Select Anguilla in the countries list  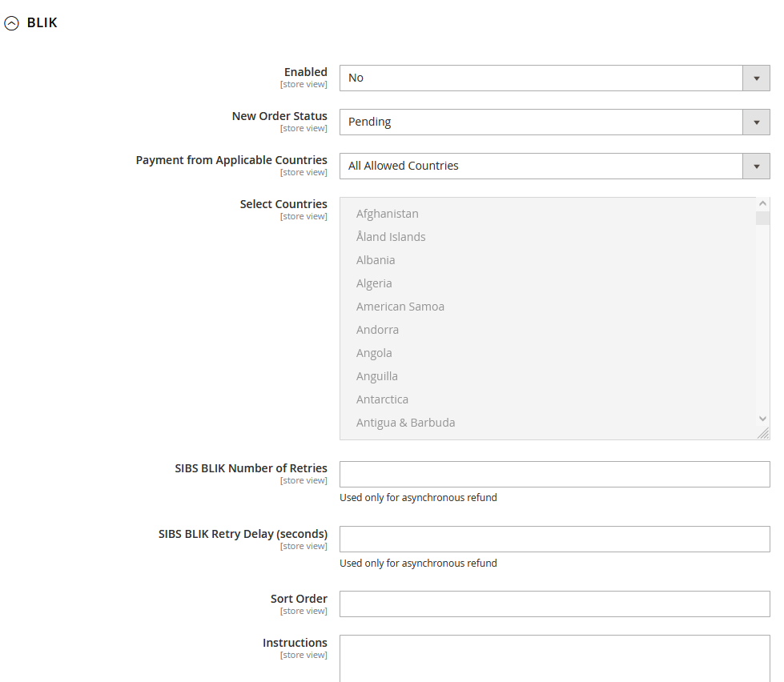click(376, 376)
